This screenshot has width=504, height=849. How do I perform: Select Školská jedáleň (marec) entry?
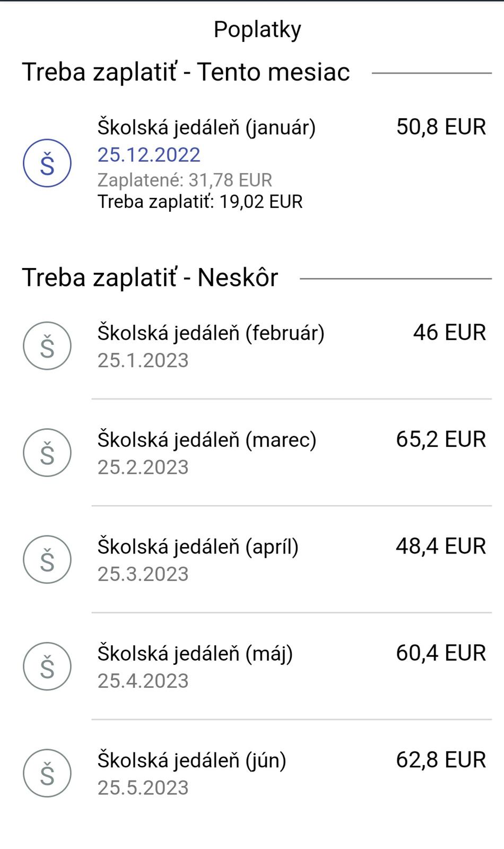(x=206, y=440)
